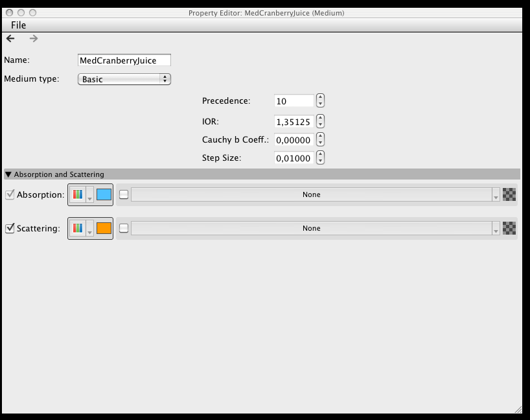Click the back arrow navigation icon

10,39
